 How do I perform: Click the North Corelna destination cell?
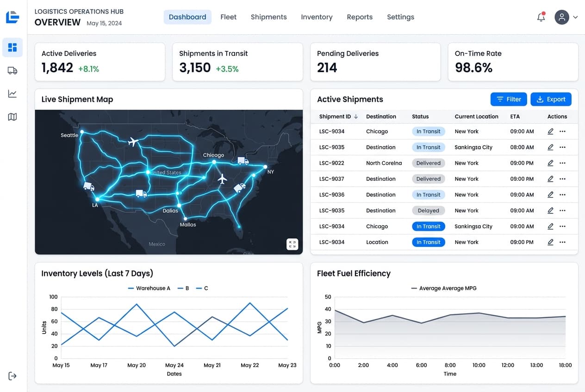pyautogui.click(x=384, y=163)
